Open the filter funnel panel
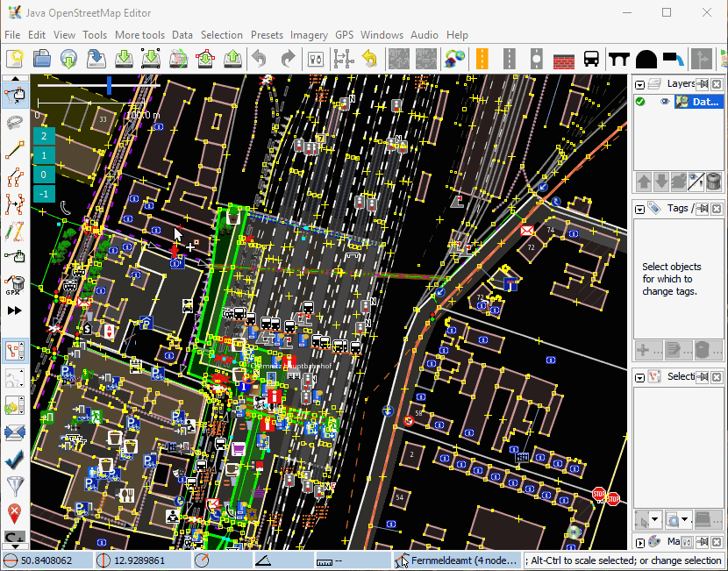This screenshot has width=728, height=571. (14, 486)
